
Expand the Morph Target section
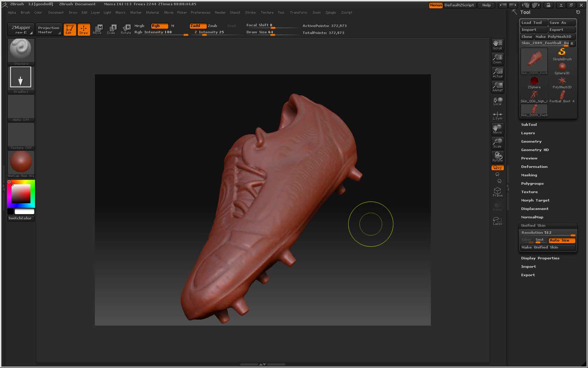pos(535,200)
